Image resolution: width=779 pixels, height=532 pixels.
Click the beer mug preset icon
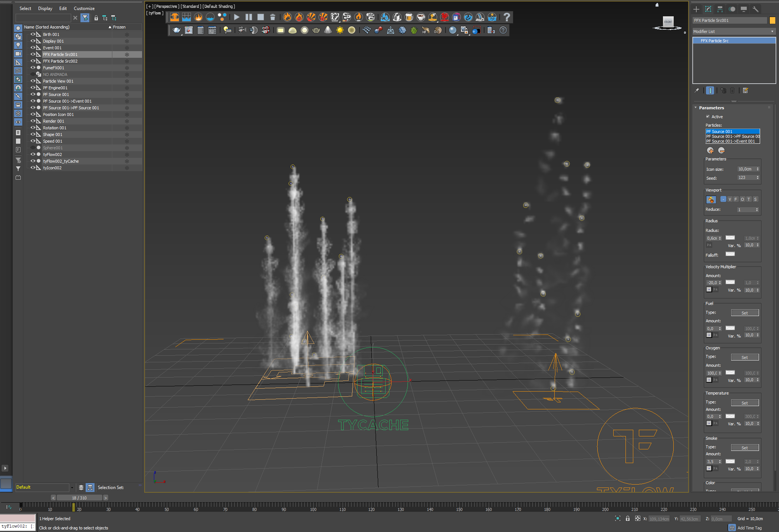(x=409, y=17)
